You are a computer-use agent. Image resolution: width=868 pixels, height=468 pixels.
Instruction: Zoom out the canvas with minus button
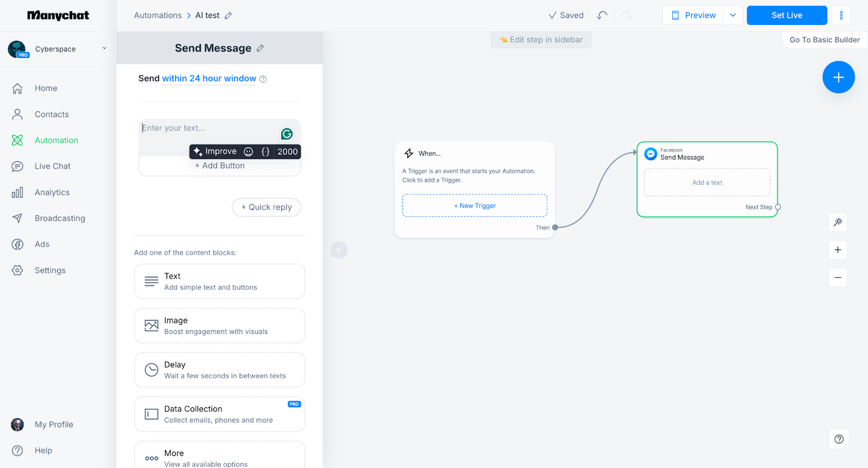838,278
